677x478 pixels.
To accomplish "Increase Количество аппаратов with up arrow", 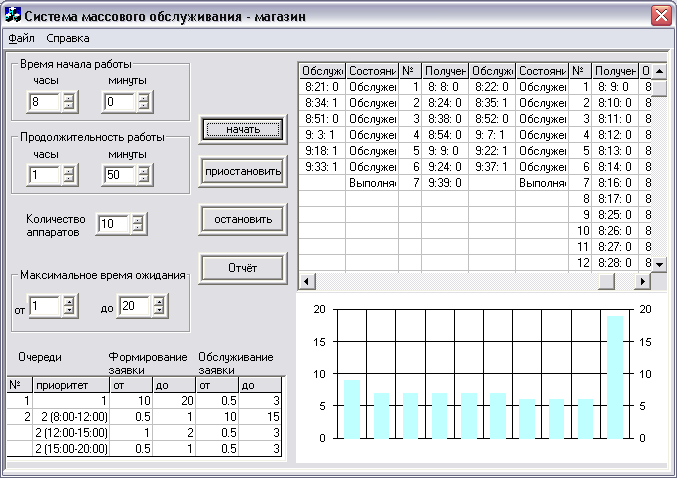I will click(x=137, y=218).
